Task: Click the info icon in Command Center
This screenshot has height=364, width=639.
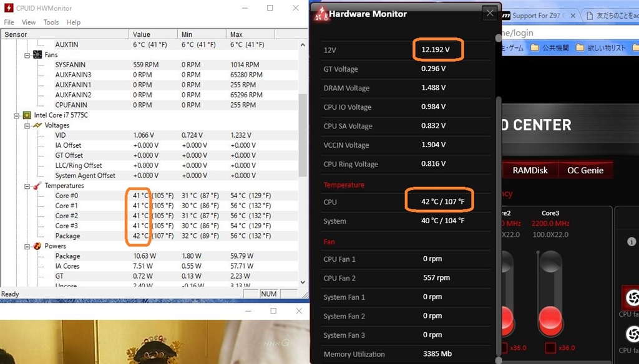Action: point(632,242)
